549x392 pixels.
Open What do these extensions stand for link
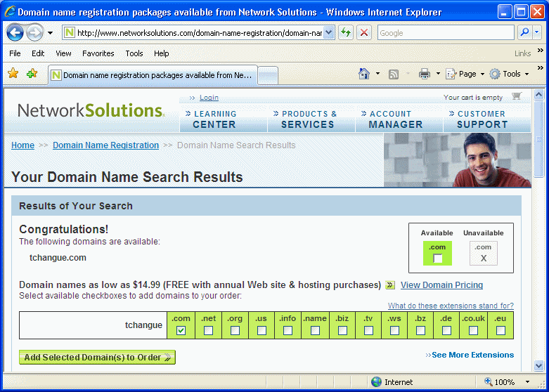coord(451,306)
